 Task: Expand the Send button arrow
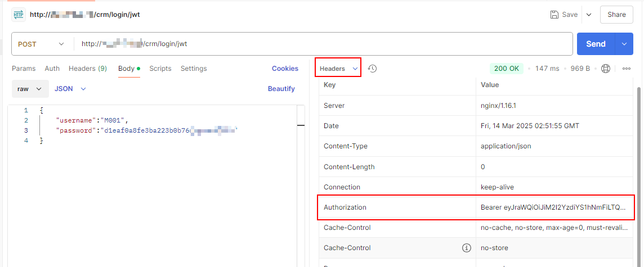624,44
